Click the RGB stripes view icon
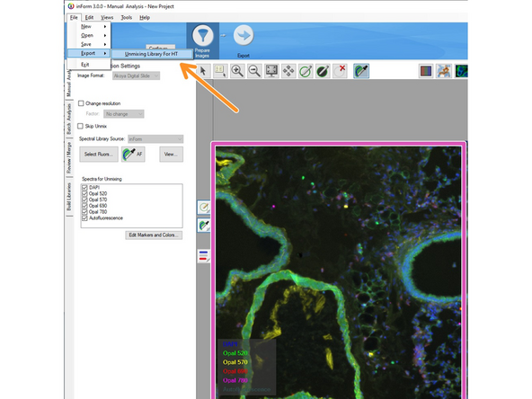The image size is (532, 399). tap(426, 71)
